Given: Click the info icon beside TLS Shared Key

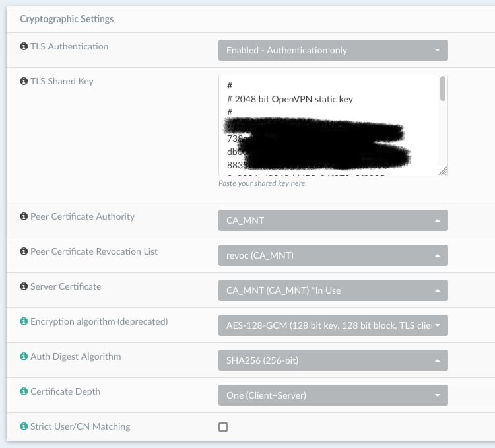Looking at the screenshot, I should click(x=24, y=82).
